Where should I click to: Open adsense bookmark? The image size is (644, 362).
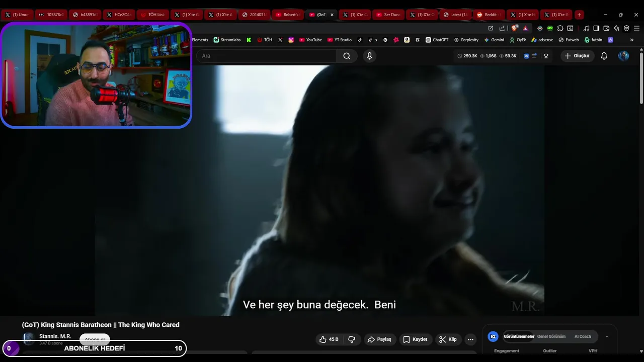tap(542, 40)
